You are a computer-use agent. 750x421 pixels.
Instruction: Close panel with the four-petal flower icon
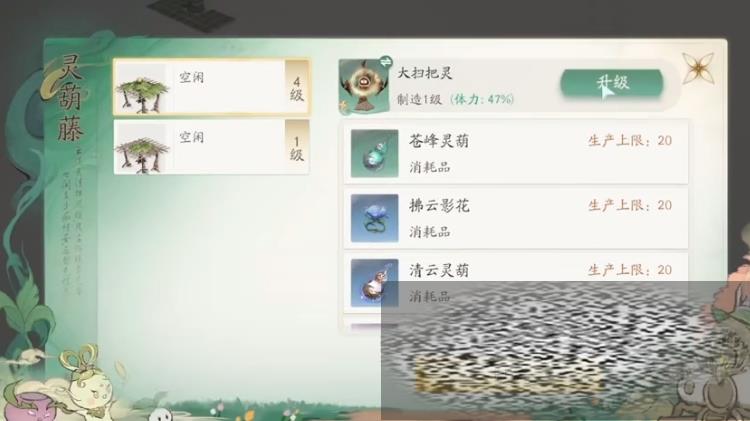(698, 68)
